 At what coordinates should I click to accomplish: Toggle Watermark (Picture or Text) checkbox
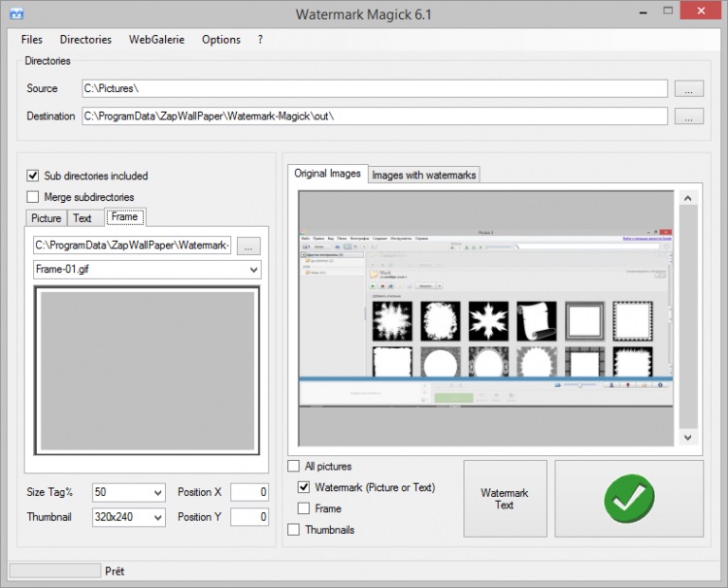point(305,487)
